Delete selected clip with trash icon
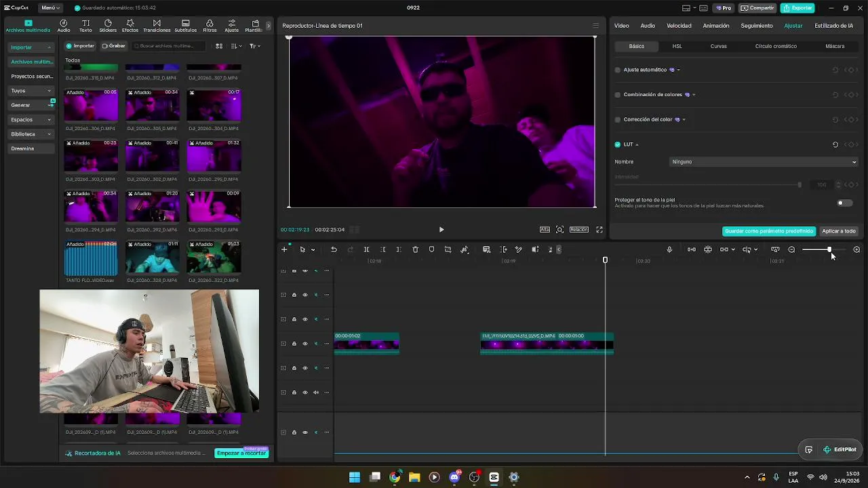Image resolution: width=868 pixels, height=488 pixels. pos(416,249)
